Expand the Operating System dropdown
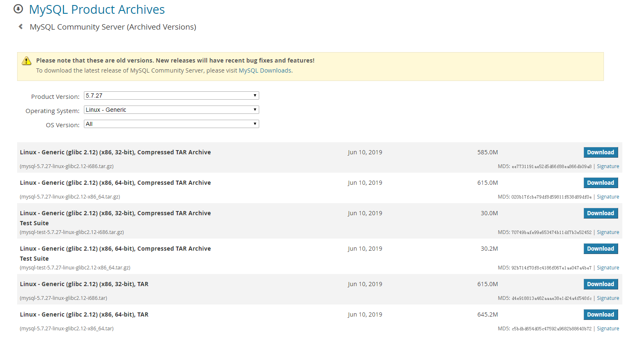Image resolution: width=644 pixels, height=337 pixels. point(171,110)
